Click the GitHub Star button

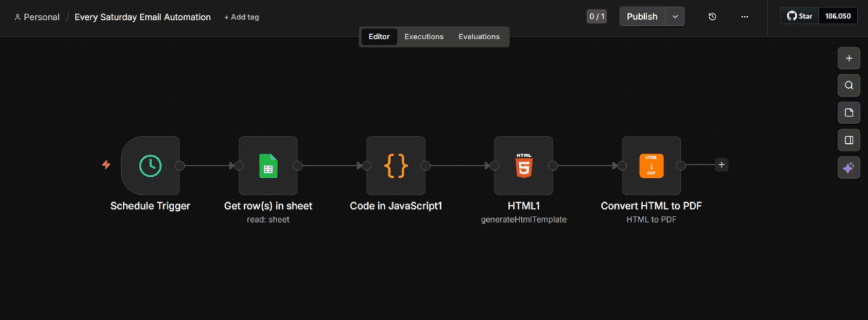tap(800, 16)
